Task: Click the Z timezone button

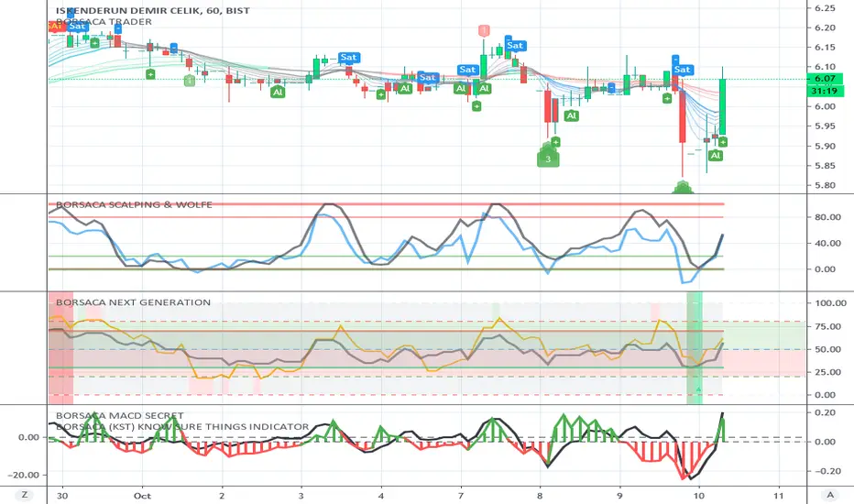Action: [x=24, y=495]
